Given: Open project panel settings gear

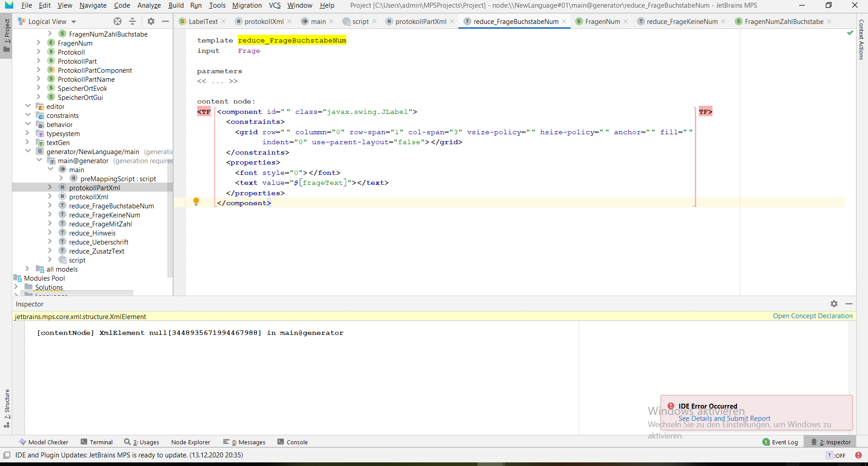Looking at the screenshot, I should point(151,21).
